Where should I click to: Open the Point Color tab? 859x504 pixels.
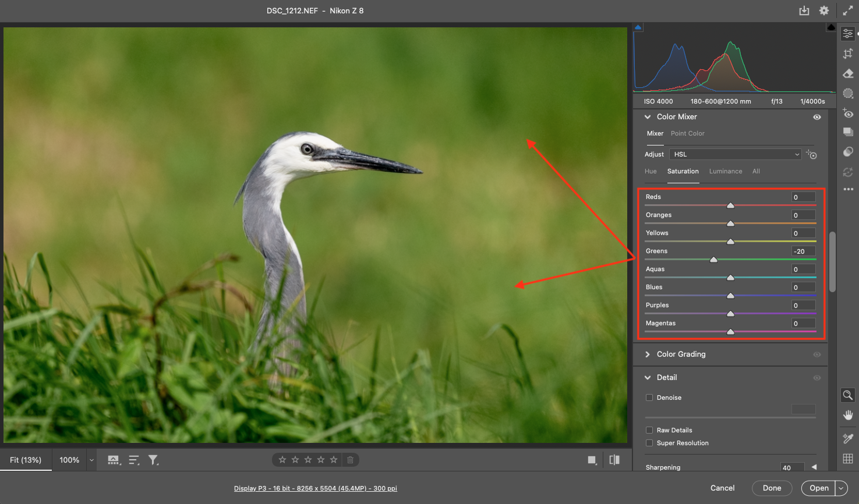tap(687, 133)
